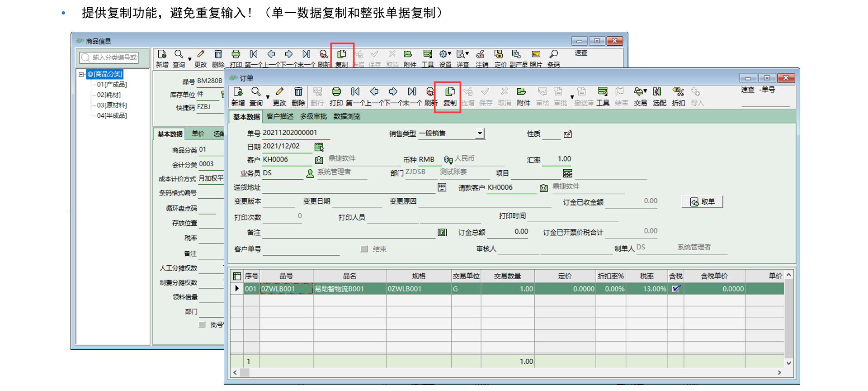Toggle the 批号 checkbox in 商品信息 window
The height and width of the screenshot is (391, 868).
pyautogui.click(x=202, y=324)
